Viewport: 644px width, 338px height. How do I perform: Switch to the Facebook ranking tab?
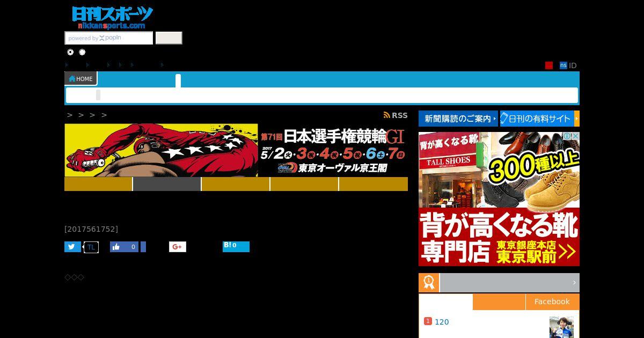[x=552, y=302]
